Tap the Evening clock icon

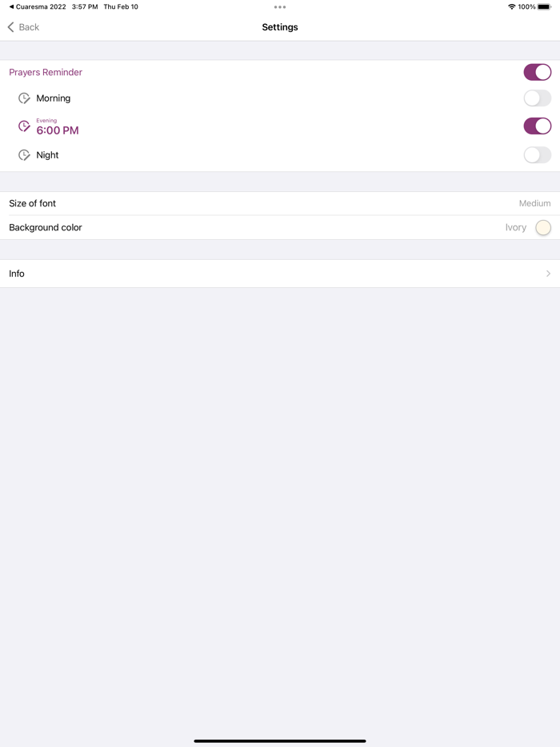[24, 126]
